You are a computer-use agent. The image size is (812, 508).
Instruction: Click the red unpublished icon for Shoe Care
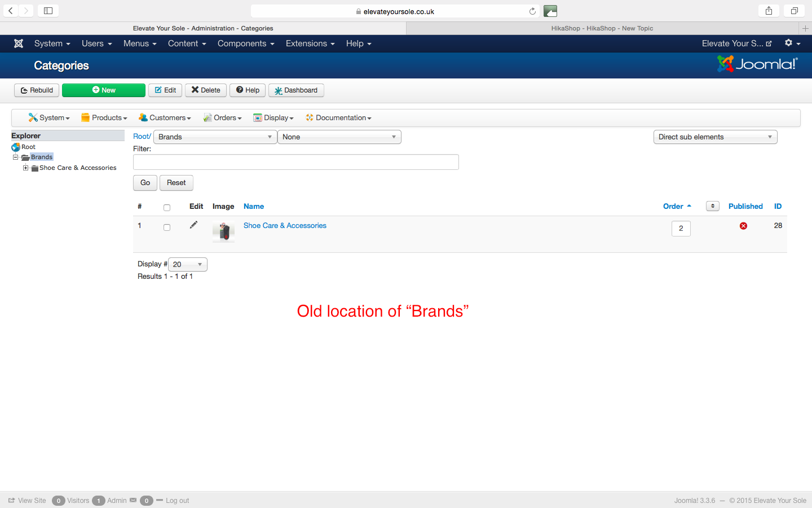(743, 226)
